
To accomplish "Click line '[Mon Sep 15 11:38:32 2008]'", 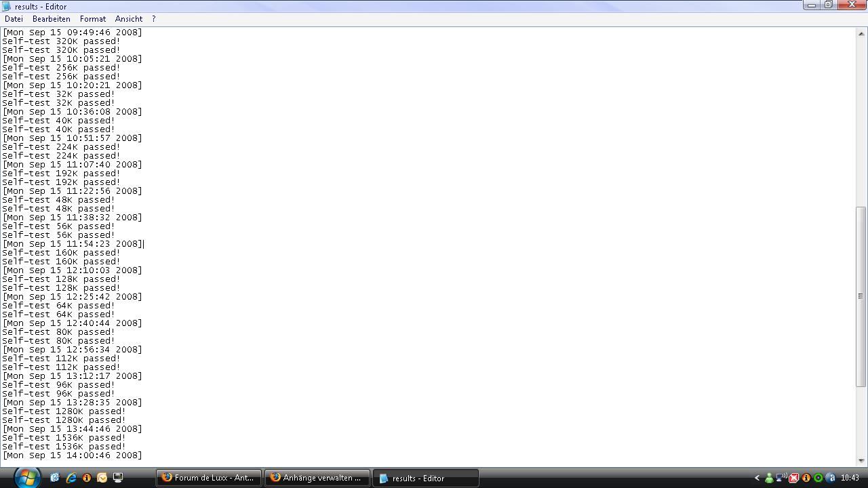I will pyautogui.click(x=73, y=217).
